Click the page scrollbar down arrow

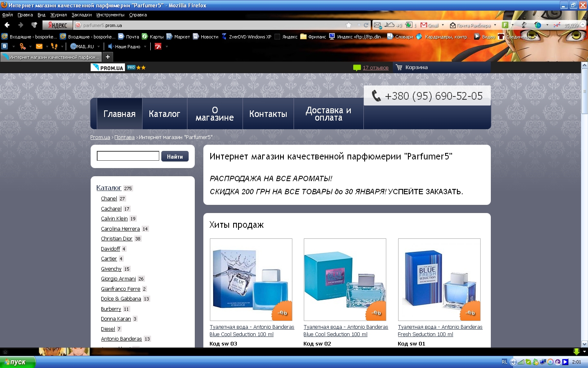[584, 344]
